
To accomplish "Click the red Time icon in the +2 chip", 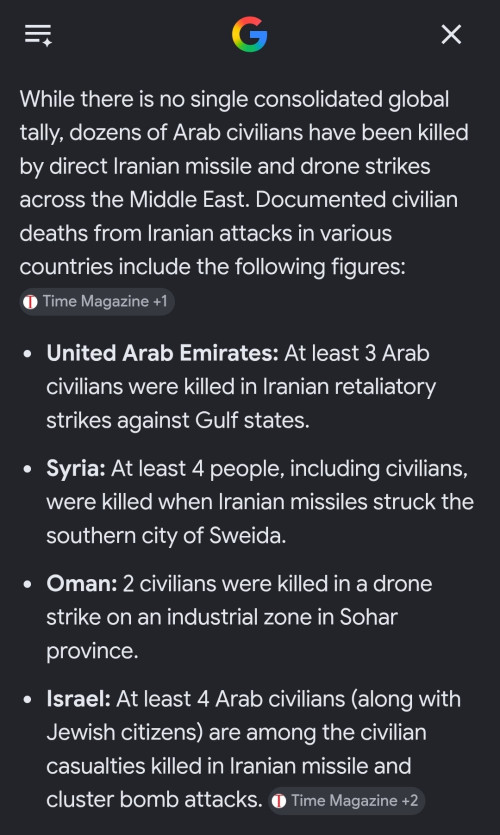I will (x=279, y=801).
